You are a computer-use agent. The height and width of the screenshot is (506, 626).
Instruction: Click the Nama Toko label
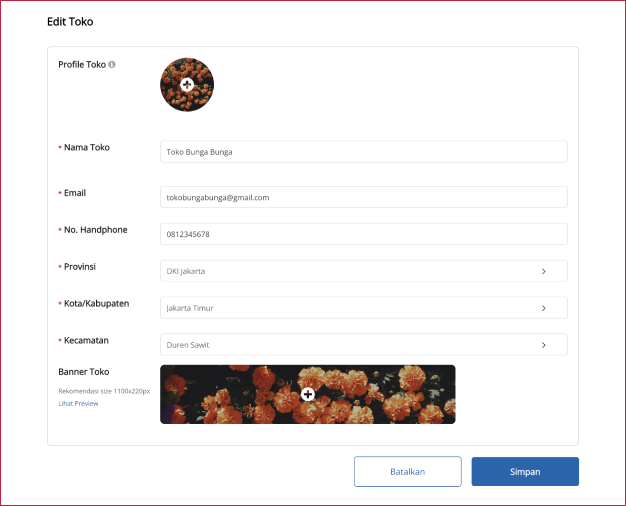click(87, 147)
